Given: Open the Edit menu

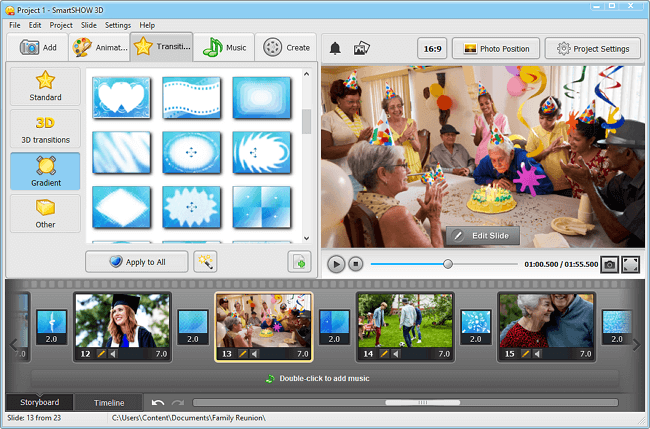Looking at the screenshot, I should click(x=35, y=25).
